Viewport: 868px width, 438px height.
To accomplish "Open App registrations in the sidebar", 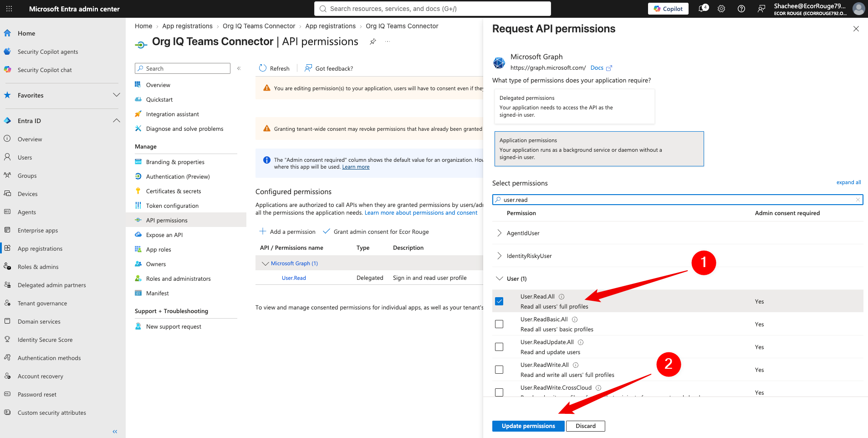I will click(40, 248).
